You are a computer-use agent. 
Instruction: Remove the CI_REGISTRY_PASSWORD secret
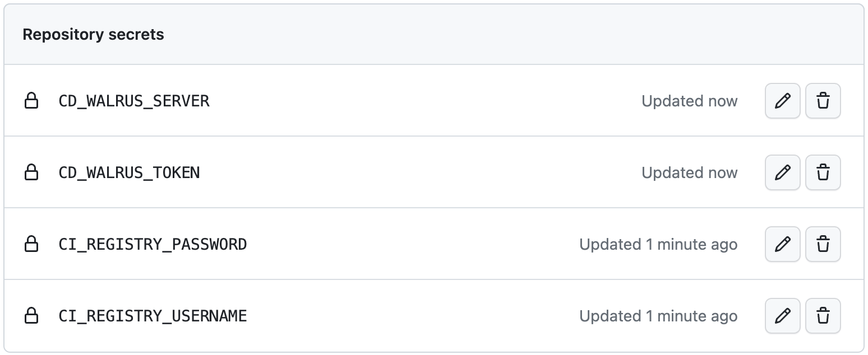click(823, 244)
